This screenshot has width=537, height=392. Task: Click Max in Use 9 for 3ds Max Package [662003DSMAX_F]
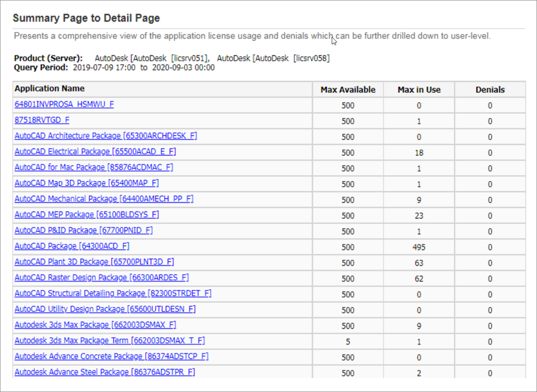point(419,326)
